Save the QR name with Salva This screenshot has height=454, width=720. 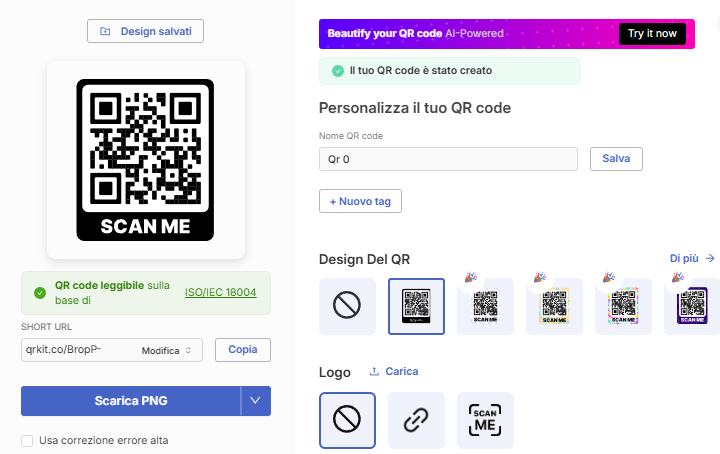coord(616,159)
